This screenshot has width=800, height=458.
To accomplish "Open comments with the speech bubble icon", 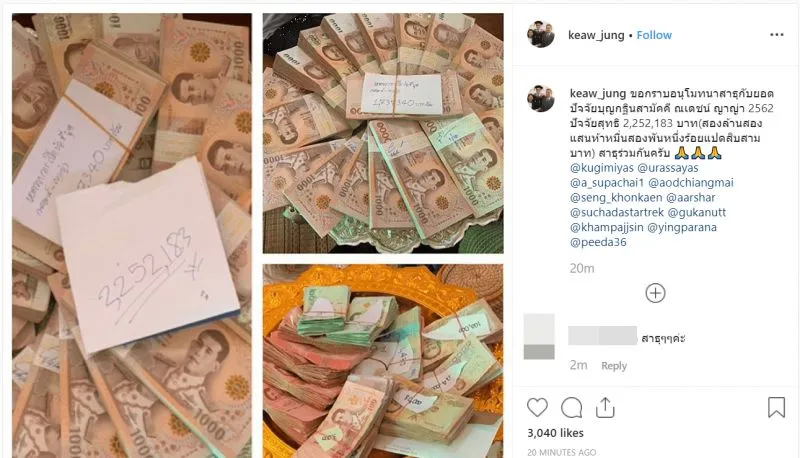I will [571, 408].
